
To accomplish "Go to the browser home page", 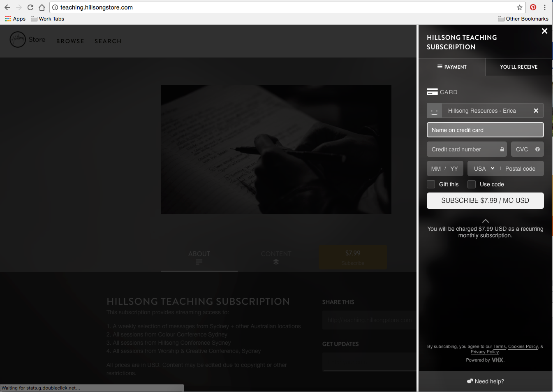I will (42, 7).
